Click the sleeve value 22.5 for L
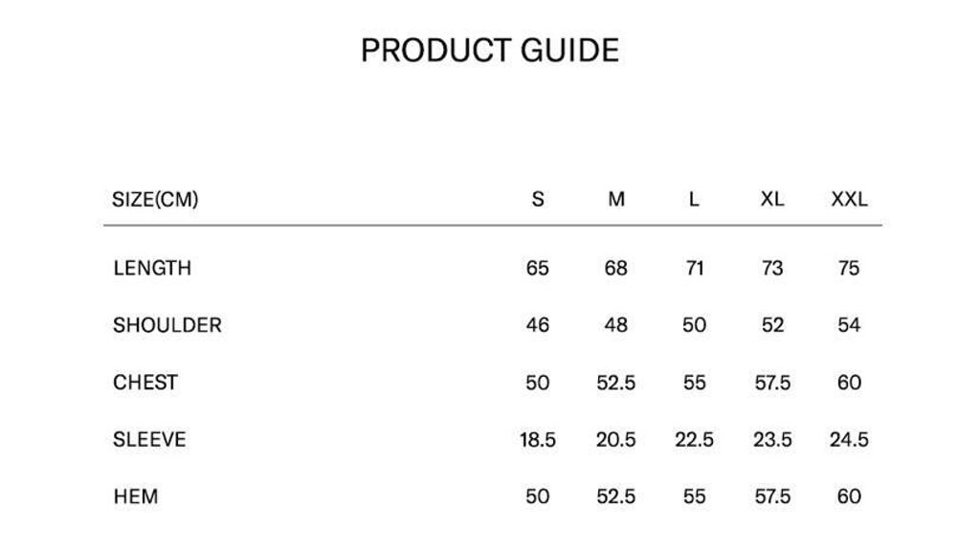980x551 pixels. [694, 440]
